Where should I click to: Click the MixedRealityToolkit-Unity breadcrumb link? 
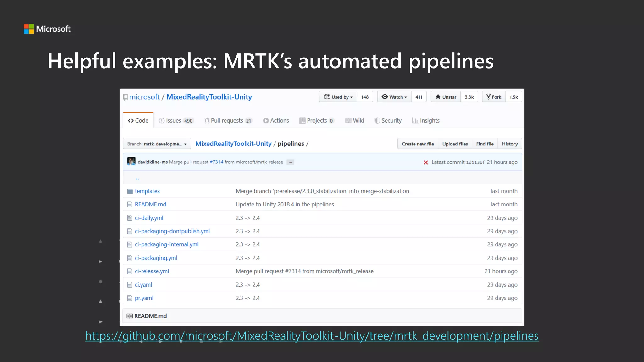point(233,144)
